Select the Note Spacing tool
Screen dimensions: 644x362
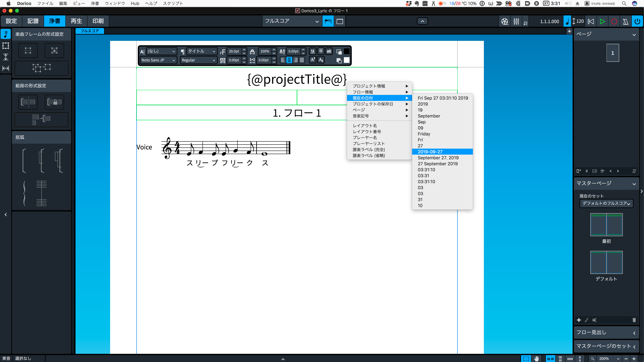pos(6,68)
